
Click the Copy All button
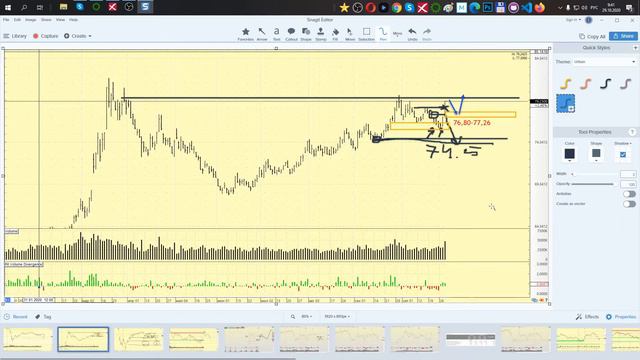[x=592, y=36]
